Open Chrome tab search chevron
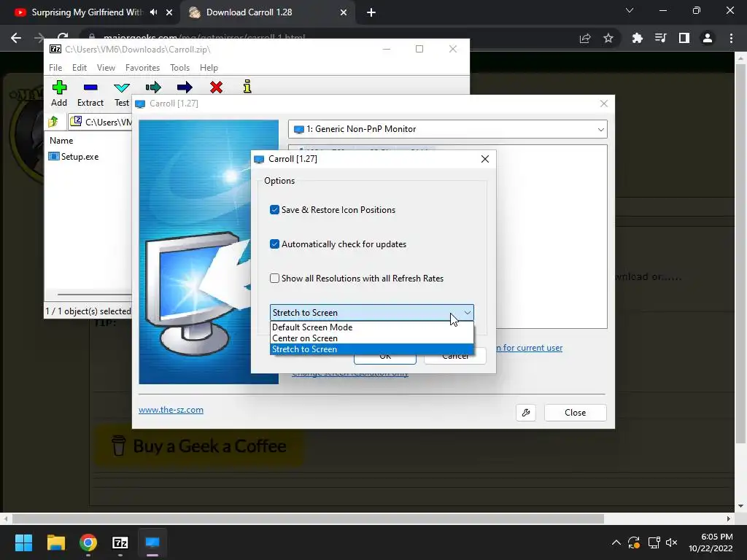The image size is (747, 560). pyautogui.click(x=630, y=10)
